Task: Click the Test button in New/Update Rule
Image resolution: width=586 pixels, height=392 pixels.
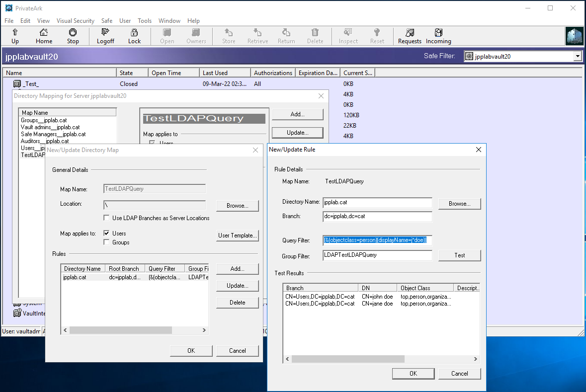Action: point(459,255)
